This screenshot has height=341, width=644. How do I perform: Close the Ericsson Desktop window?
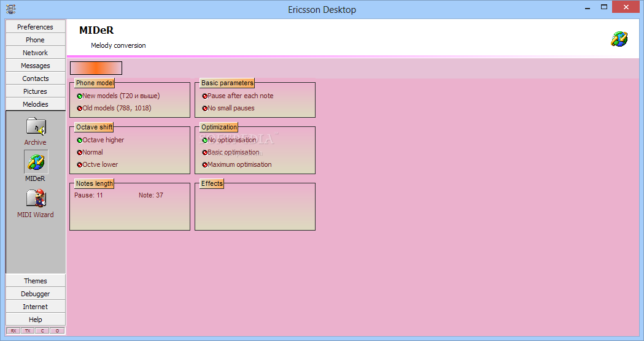(626, 7)
